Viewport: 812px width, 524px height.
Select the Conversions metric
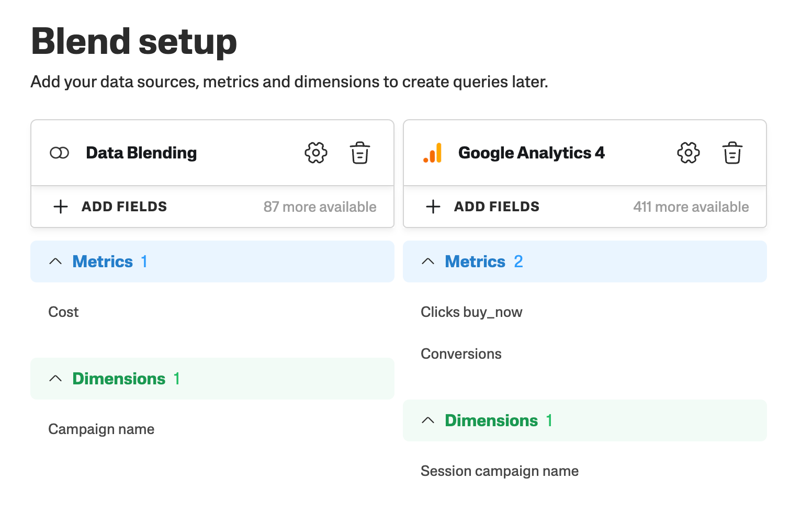click(x=461, y=354)
